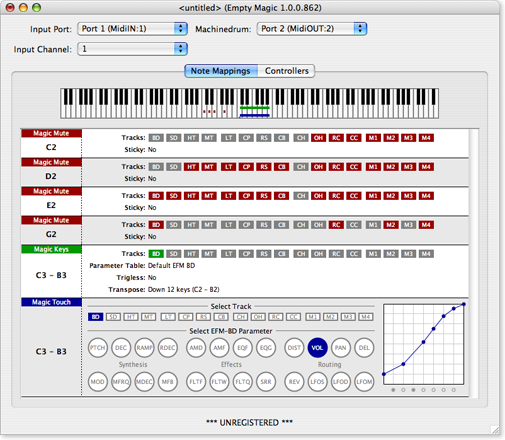Choose the RAMP parameter circle
Screen dimensions: 505x440
tap(144, 348)
